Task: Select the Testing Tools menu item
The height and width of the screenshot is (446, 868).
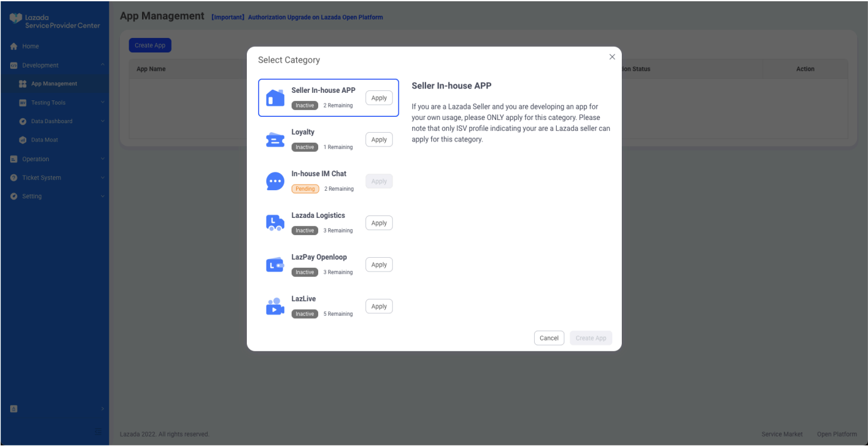Action: point(54,102)
